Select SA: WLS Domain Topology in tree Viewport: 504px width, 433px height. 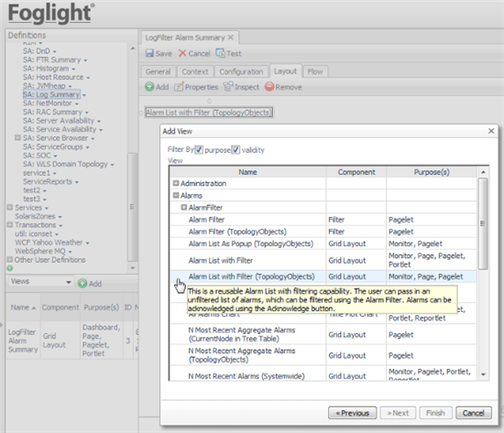[x=65, y=164]
